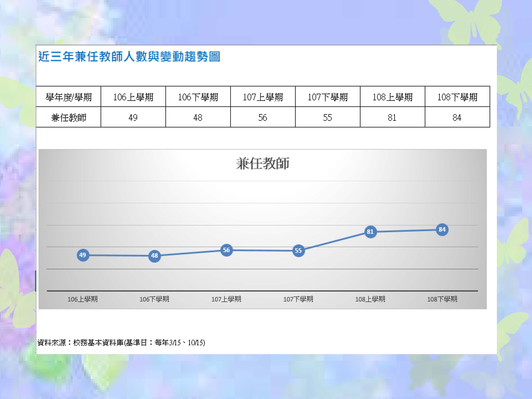Click the table cell with value 55
Image resolution: width=532 pixels, height=399 pixels.
[328, 117]
